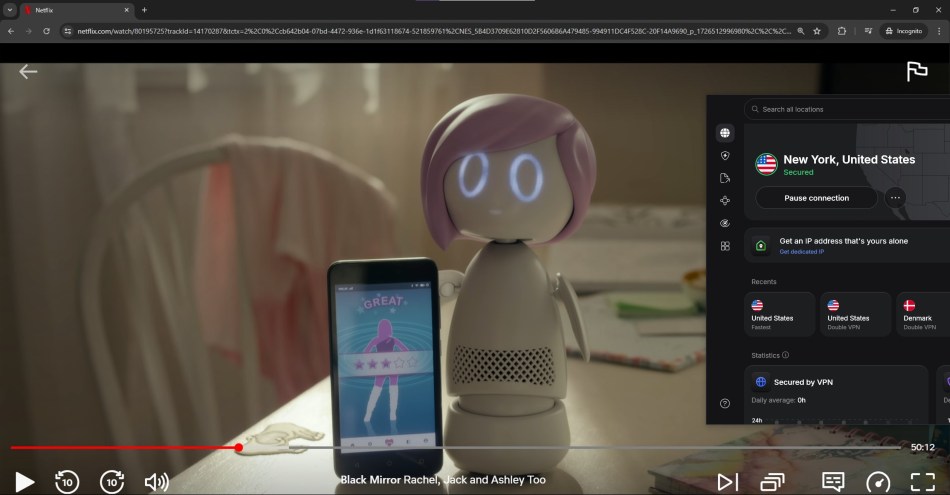
Task: Click Secured by VPN statistics card
Action: (837, 395)
